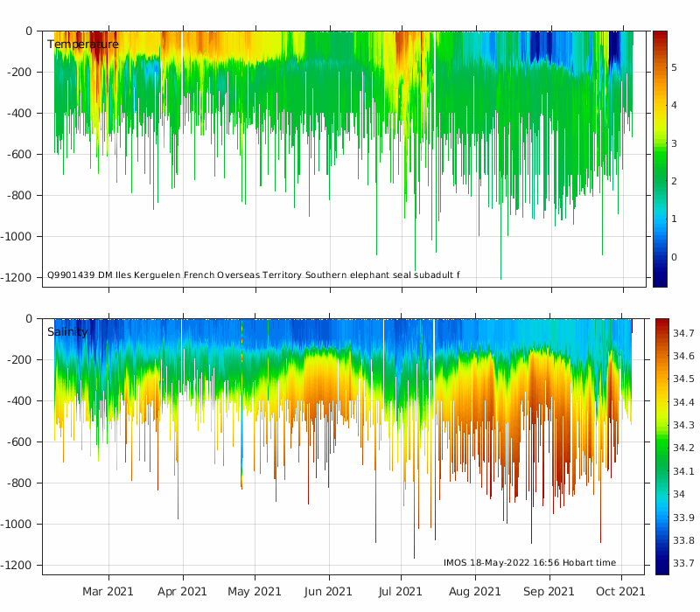
Task: Click the salinity colorbar near 34.2
Action: pos(662,448)
